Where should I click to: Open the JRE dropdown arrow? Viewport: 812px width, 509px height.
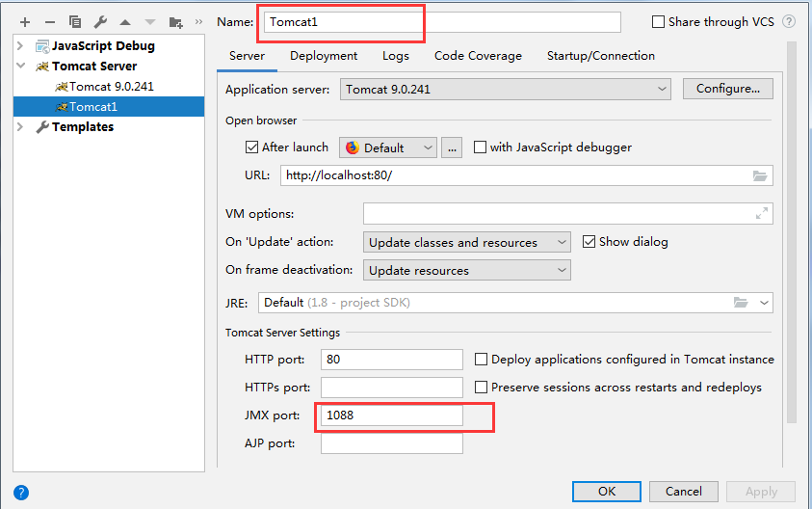[764, 303]
